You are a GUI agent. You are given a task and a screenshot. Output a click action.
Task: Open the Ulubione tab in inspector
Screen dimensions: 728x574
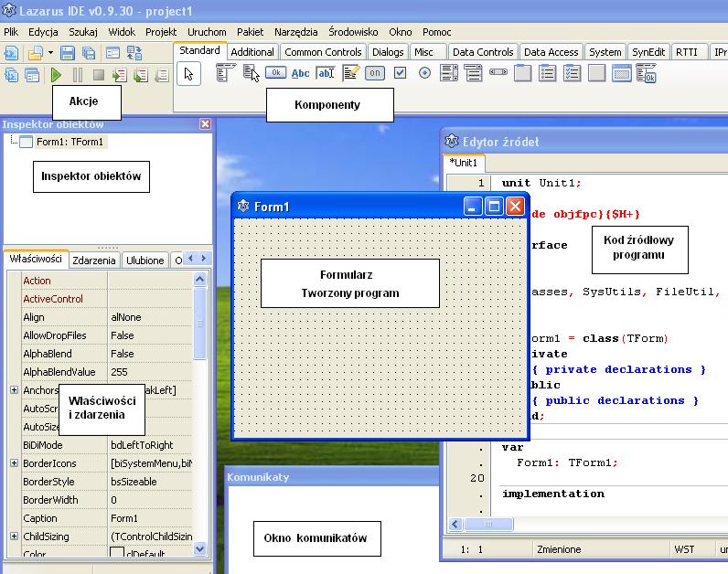[x=145, y=260]
